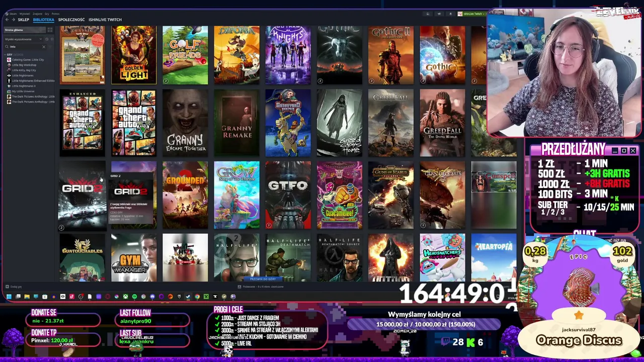Open the Guacamelee! game cover
Screen dimensions: 644x362
click(x=339, y=195)
